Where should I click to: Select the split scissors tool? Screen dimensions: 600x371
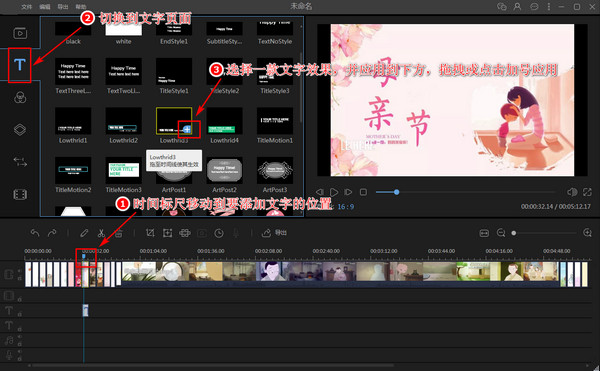[x=101, y=233]
